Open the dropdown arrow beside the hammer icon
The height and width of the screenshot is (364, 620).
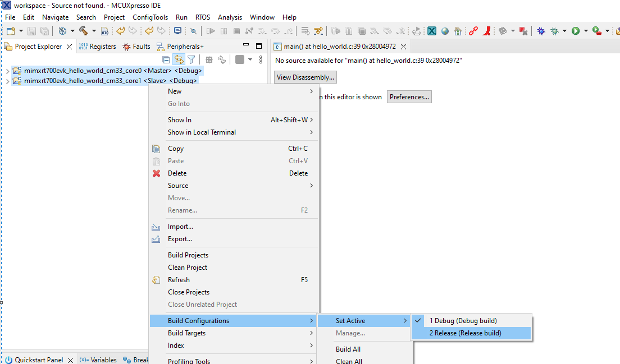(94, 31)
